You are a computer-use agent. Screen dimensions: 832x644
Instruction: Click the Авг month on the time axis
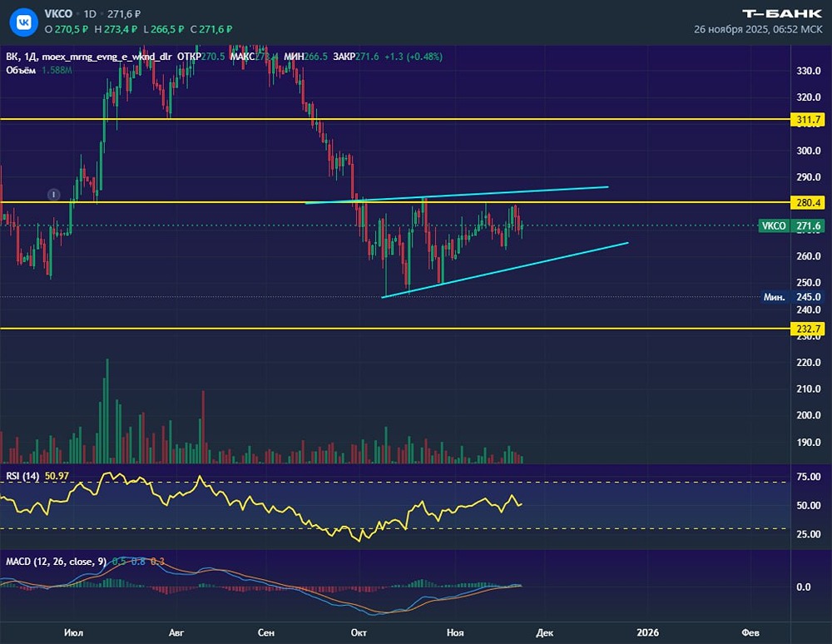pyautogui.click(x=176, y=632)
